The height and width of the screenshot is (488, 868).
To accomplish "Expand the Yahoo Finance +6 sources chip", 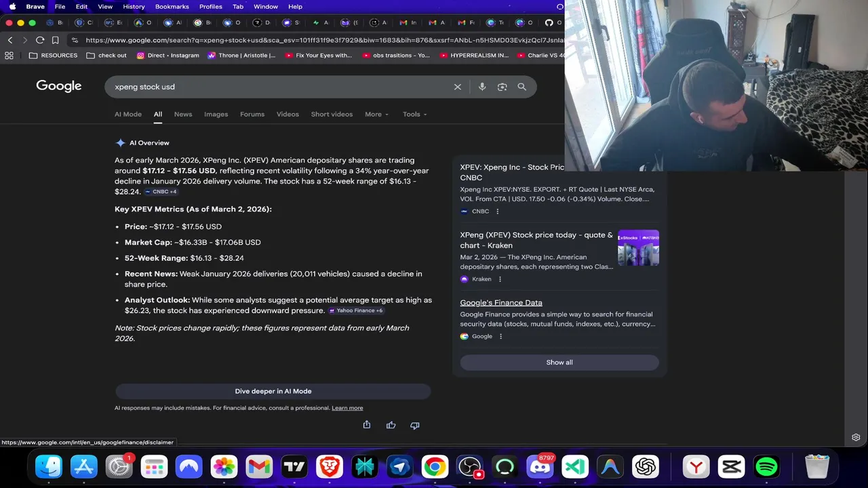I will click(356, 310).
